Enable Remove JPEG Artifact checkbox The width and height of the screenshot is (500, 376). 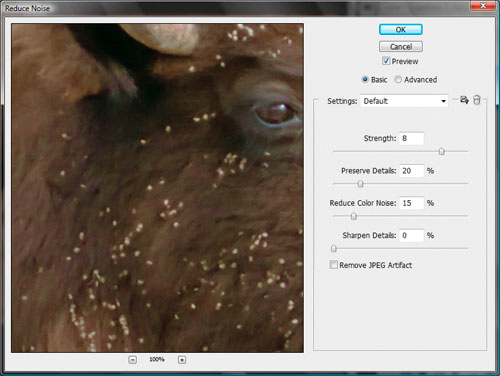tap(333, 265)
